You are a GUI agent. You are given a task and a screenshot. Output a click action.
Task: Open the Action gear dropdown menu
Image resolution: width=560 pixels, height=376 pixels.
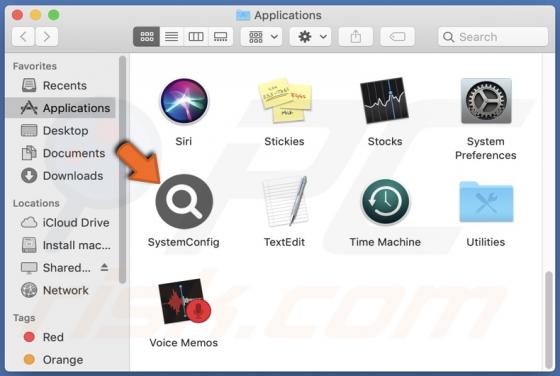(310, 36)
